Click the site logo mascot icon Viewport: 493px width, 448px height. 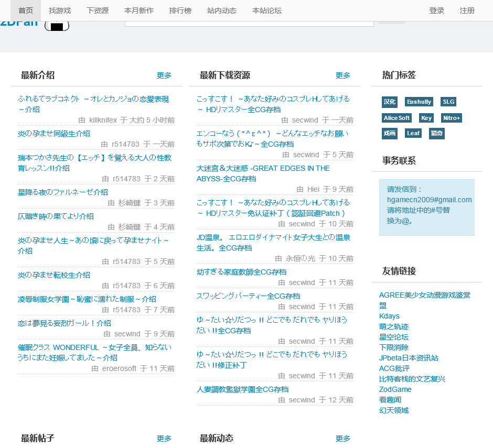(57, 26)
